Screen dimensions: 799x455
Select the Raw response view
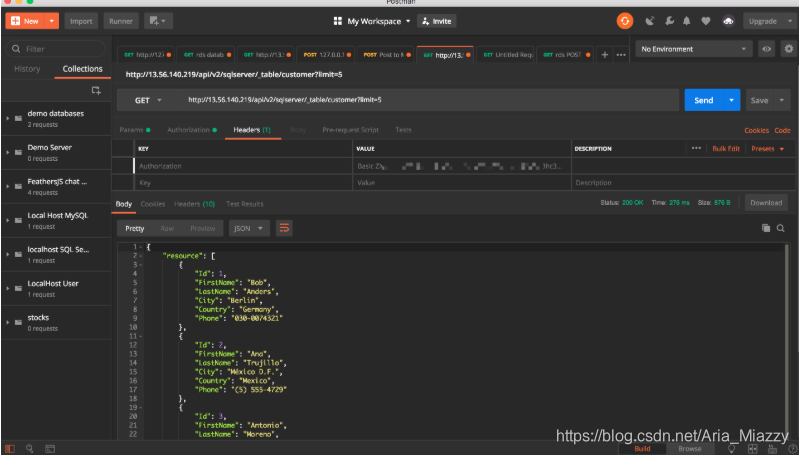(167, 228)
